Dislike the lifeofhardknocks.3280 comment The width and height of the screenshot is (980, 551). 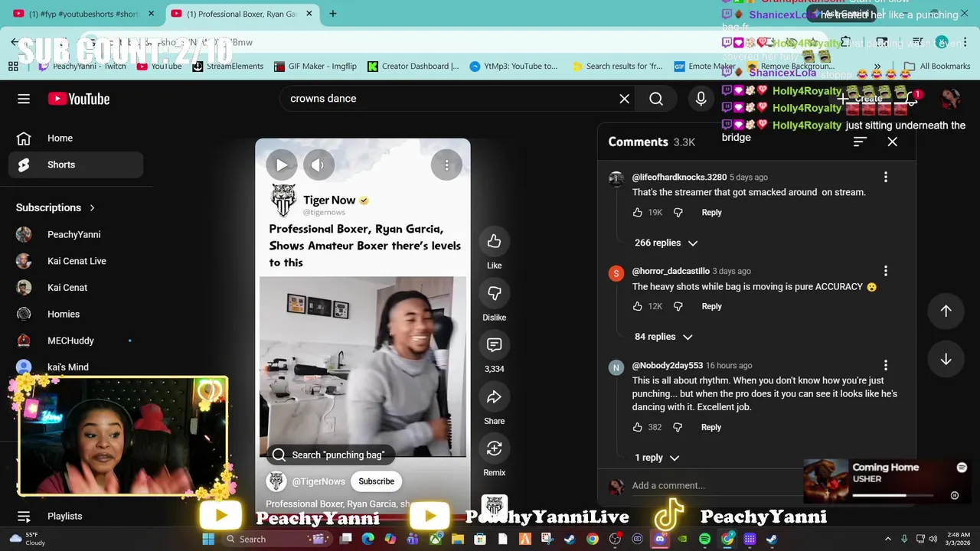pyautogui.click(x=678, y=213)
